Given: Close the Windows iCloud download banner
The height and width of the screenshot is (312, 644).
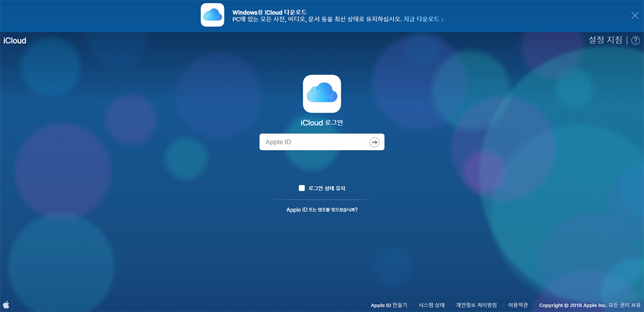Looking at the screenshot, I should (x=634, y=15).
